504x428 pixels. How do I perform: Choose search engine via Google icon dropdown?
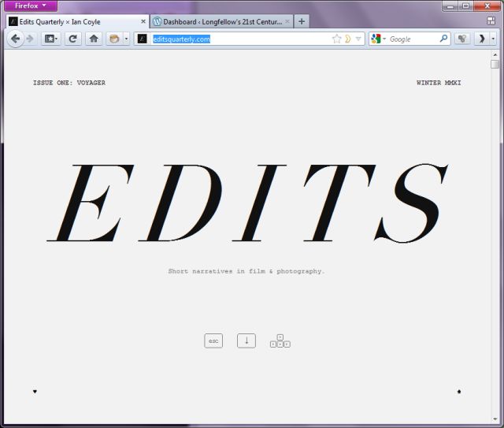(378, 39)
